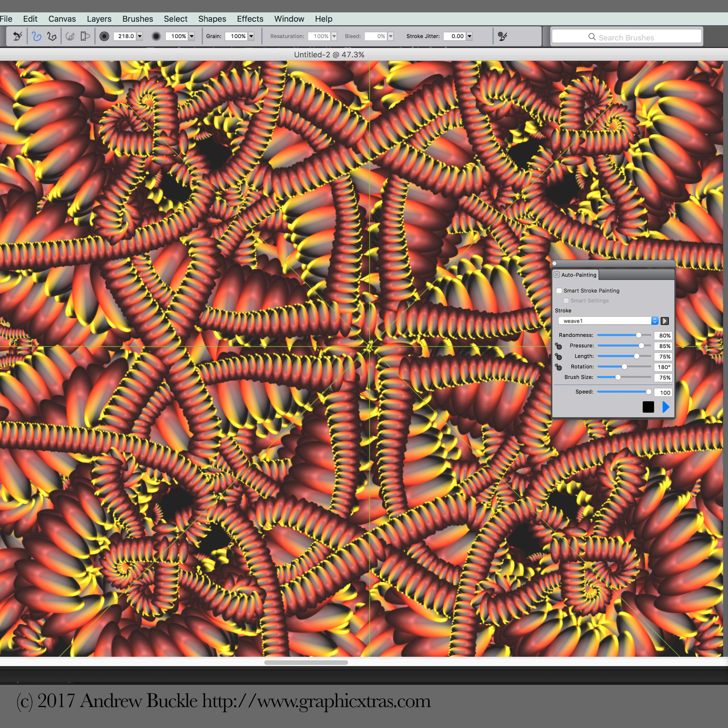
Task: Open the advanced brush controls icon
Action: point(502,36)
